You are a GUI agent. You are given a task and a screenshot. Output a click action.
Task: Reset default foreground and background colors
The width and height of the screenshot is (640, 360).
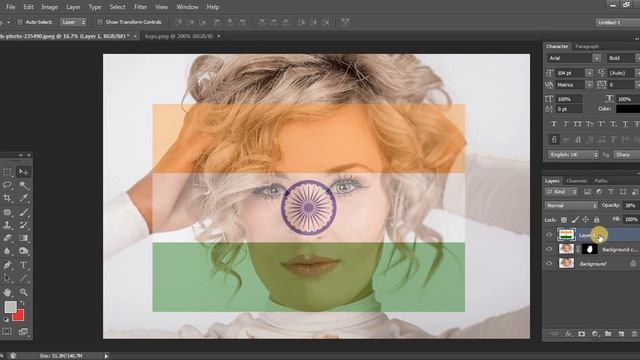pyautogui.click(x=6, y=320)
